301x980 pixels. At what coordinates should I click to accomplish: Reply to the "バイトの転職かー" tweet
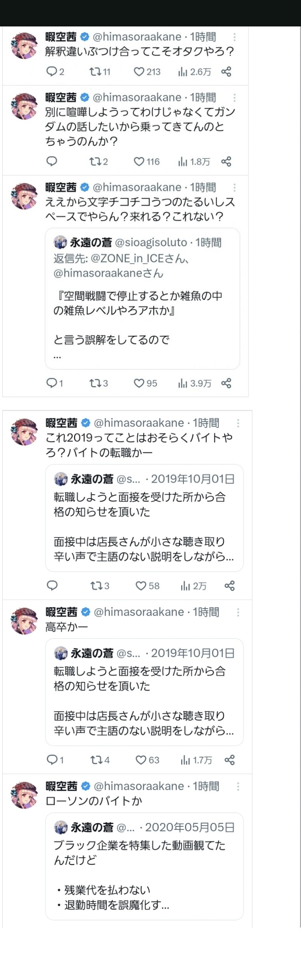coord(52,586)
